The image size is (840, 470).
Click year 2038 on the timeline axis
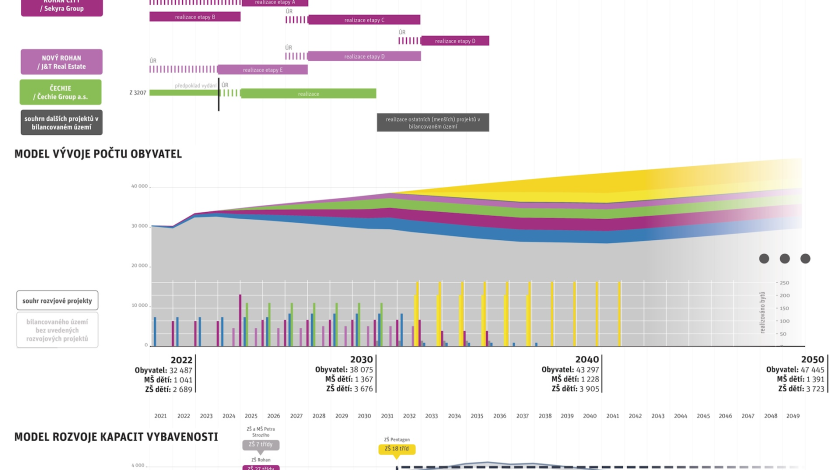click(x=545, y=416)
